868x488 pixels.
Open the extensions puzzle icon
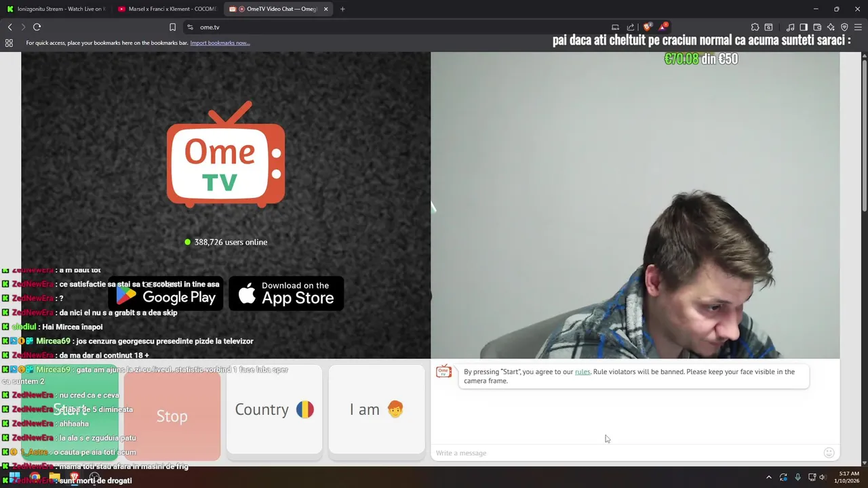pyautogui.click(x=755, y=27)
